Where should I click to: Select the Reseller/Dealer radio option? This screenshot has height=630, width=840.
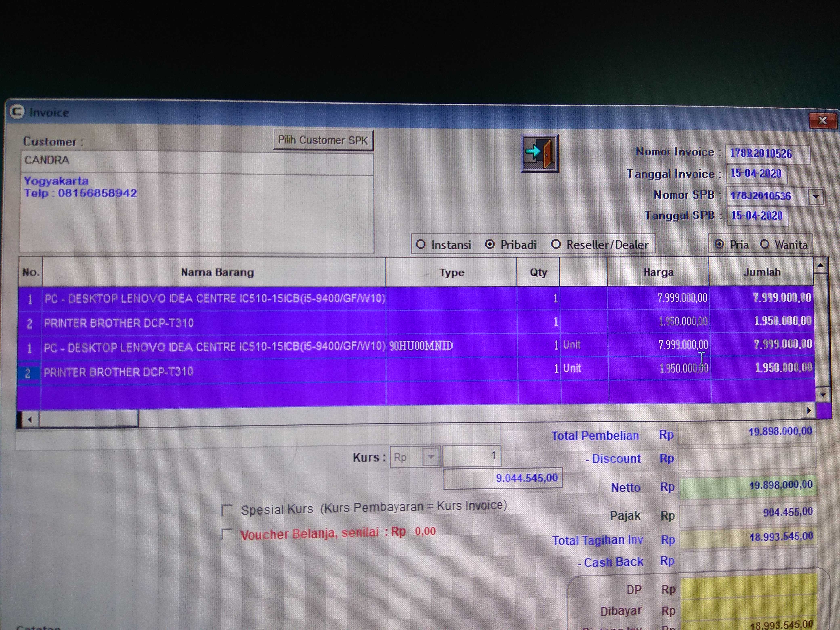click(556, 244)
